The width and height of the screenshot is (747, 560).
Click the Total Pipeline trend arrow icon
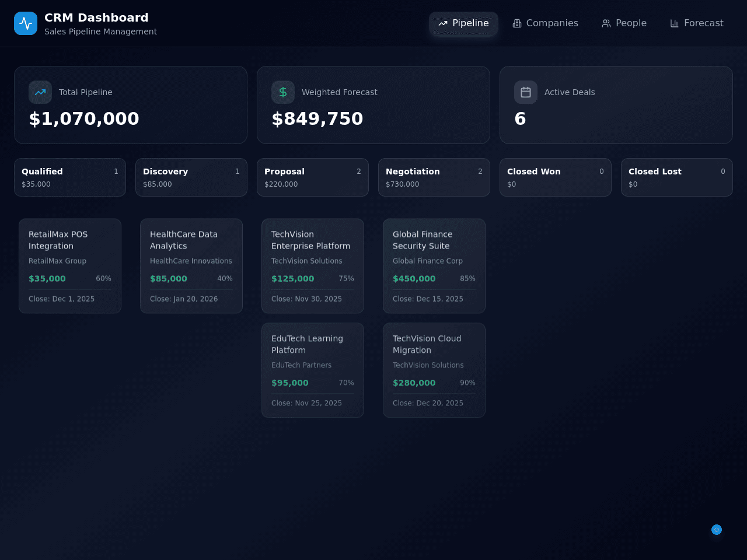[x=40, y=92]
